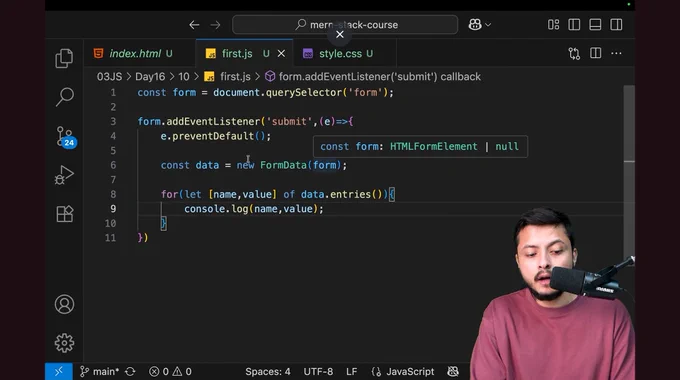Viewport: 680px width, 380px height.
Task: Open the editor More Actions ellipsis menu
Action: click(616, 53)
